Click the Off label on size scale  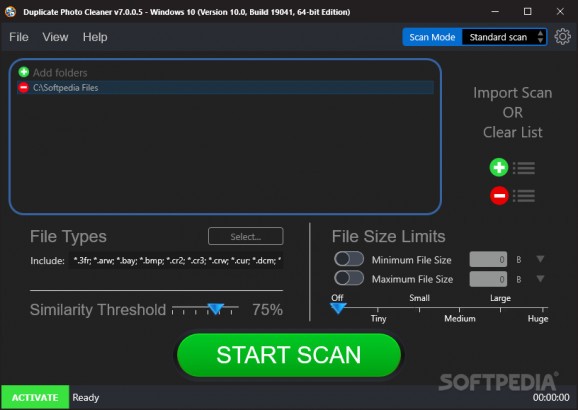point(337,298)
